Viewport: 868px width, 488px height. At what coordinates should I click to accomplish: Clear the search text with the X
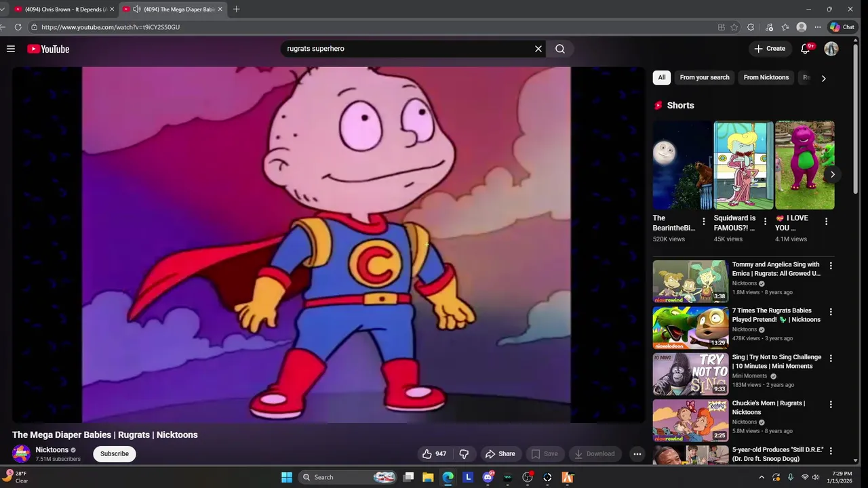538,49
